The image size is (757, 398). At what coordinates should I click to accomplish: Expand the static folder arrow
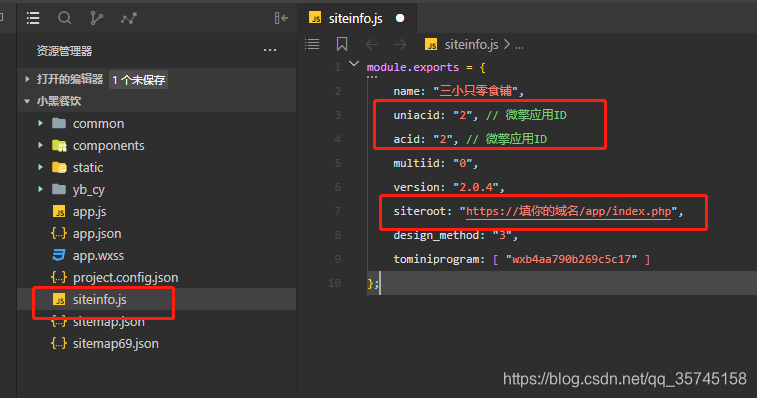tap(40, 167)
